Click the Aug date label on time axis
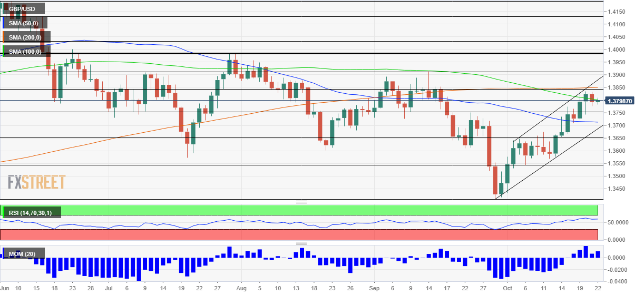Viewport: 644px width, 295px height. pyautogui.click(x=241, y=288)
